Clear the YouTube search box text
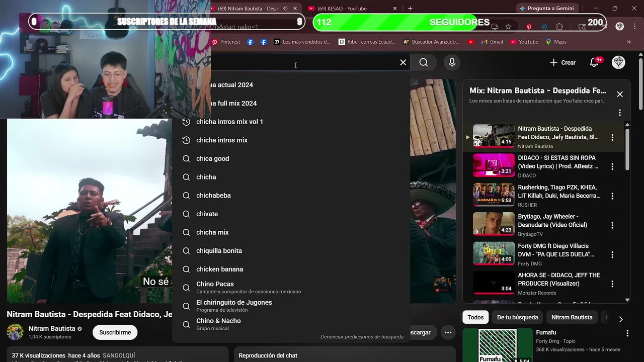Image resolution: width=644 pixels, height=362 pixels. (403, 62)
